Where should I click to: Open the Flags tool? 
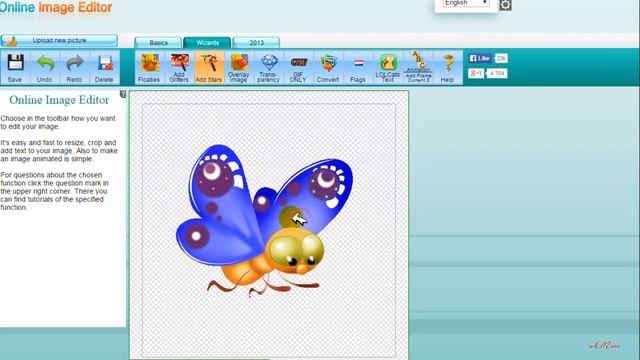coord(358,67)
